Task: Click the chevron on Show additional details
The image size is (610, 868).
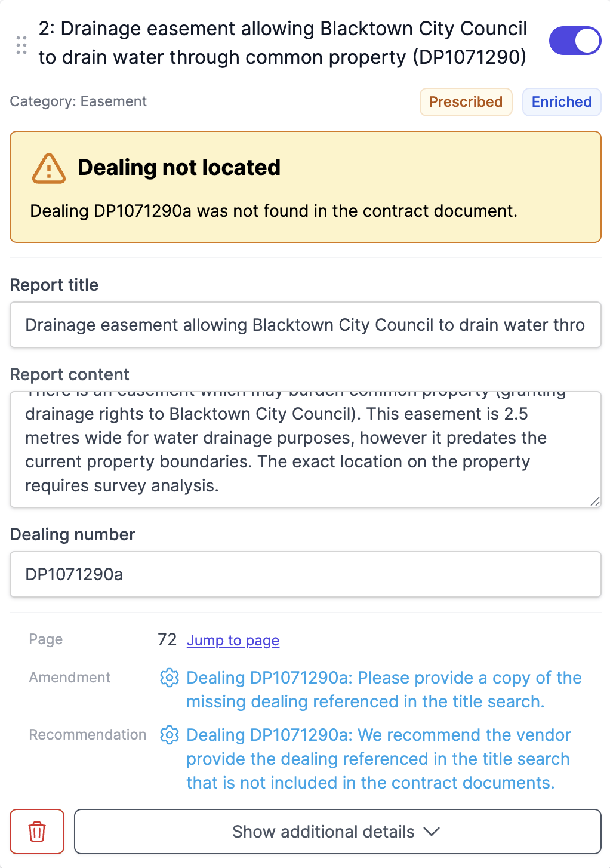Action: point(431,832)
